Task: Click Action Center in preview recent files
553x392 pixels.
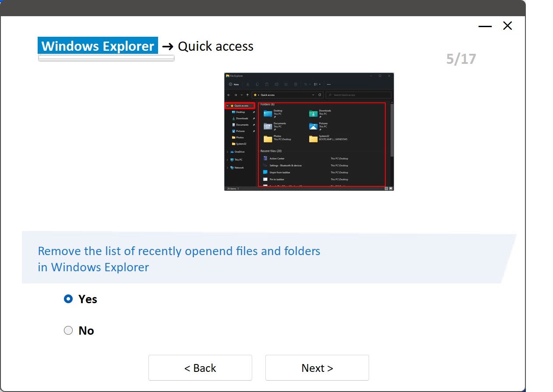Action: [x=277, y=158]
